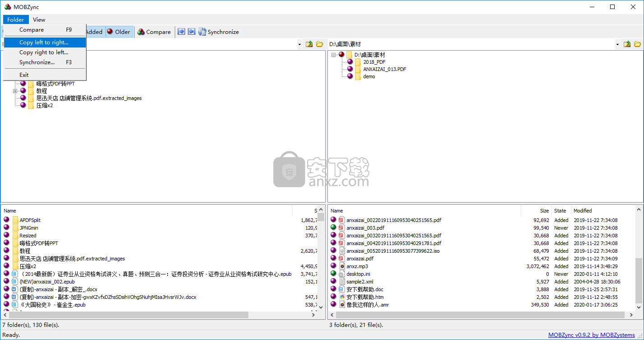Choose Copy right to left... menu entry
The image size is (644, 340).
pyautogui.click(x=45, y=52)
